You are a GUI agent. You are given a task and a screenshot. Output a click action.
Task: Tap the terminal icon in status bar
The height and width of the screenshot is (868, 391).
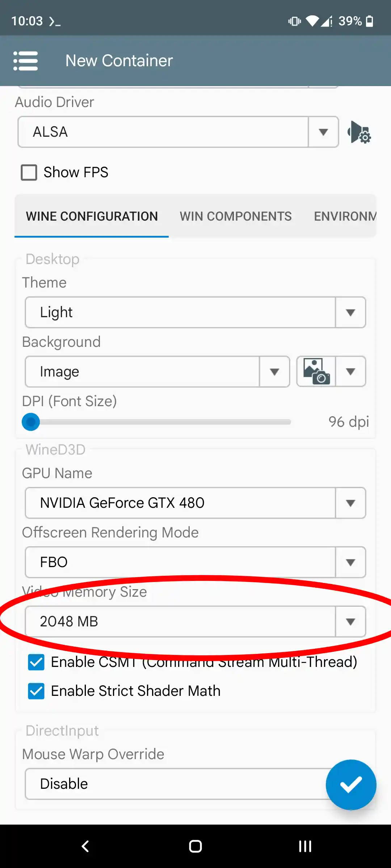point(55,22)
